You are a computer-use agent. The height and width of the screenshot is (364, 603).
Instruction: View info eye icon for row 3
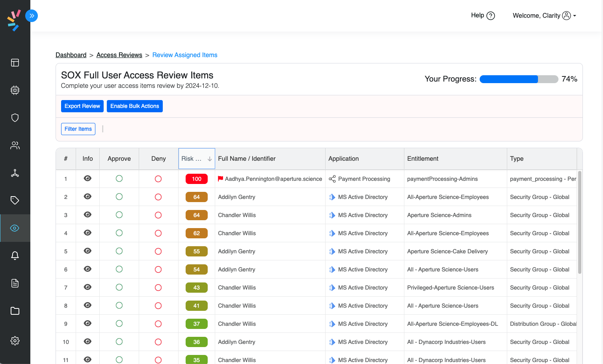(x=87, y=215)
